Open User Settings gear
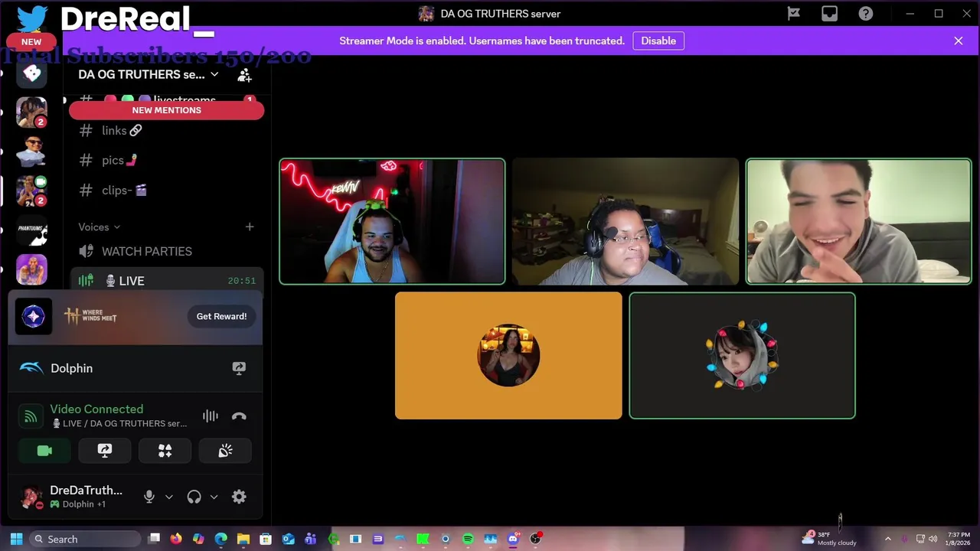Viewport: 980px width, 551px height. 239,497
